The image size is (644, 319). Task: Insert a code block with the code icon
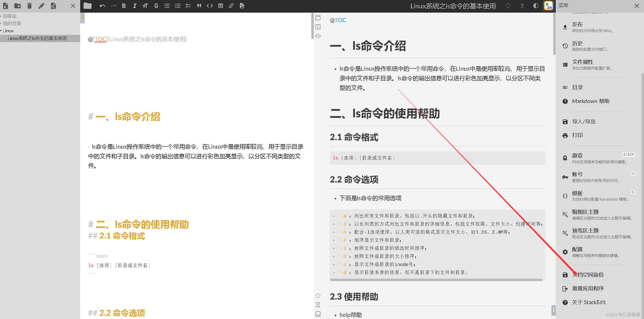pos(210,6)
